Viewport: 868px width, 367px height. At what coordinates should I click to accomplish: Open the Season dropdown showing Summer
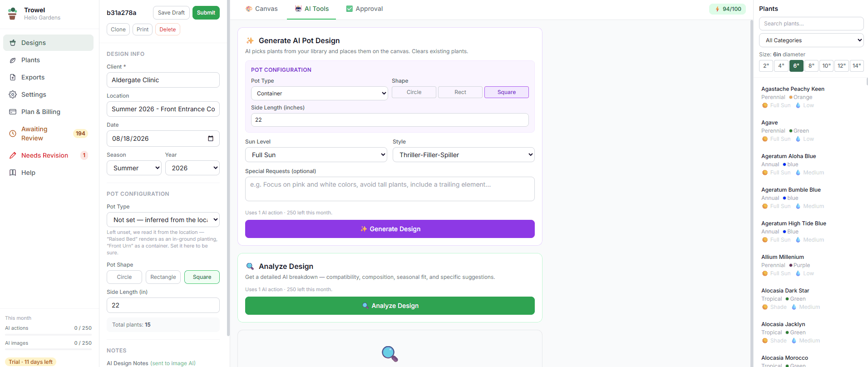tap(134, 168)
